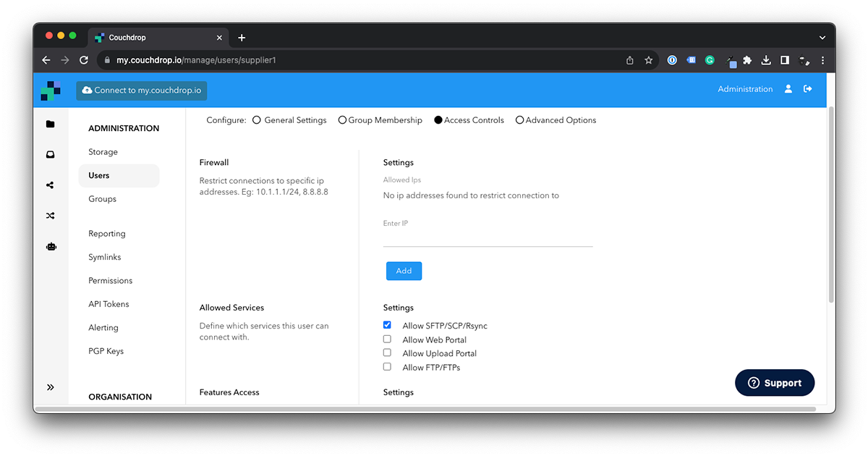Uncheck Allow SFTP/SCP/Rsync
The width and height of the screenshot is (868, 456).
(x=387, y=325)
